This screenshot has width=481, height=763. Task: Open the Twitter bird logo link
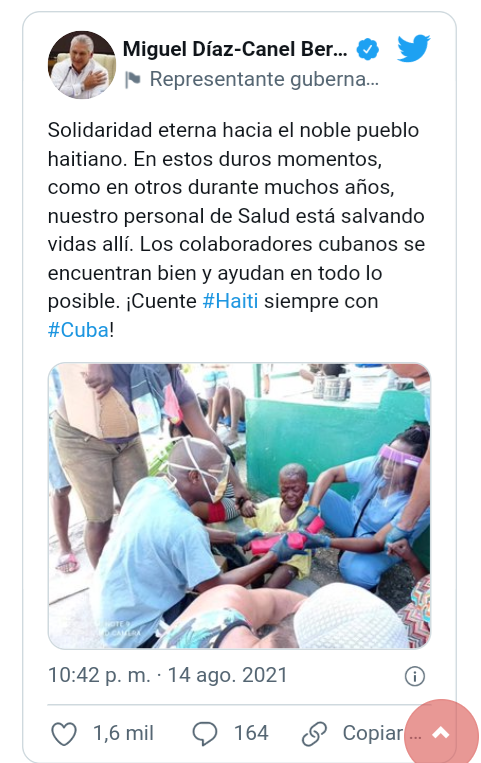coord(413,48)
